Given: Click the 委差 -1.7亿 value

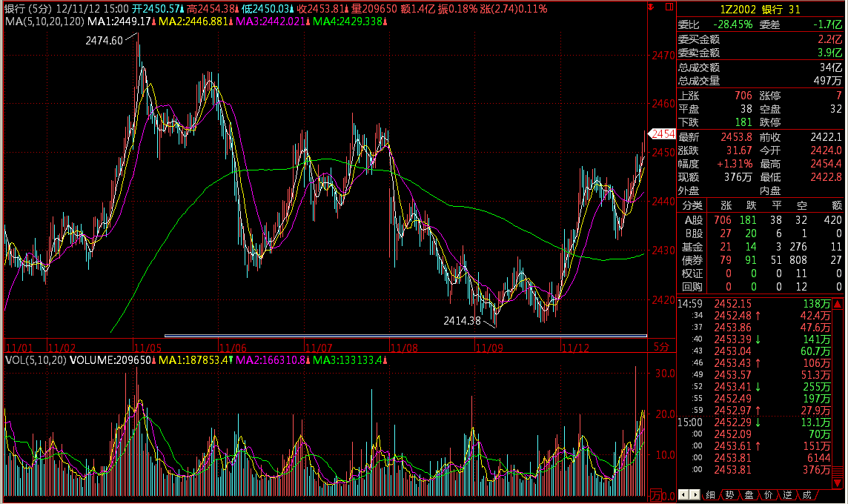Looking at the screenshot, I should tap(827, 24).
